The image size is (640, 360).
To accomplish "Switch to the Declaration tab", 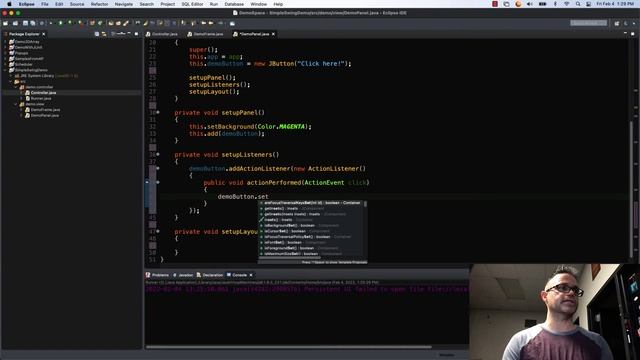I will pyautogui.click(x=210, y=275).
